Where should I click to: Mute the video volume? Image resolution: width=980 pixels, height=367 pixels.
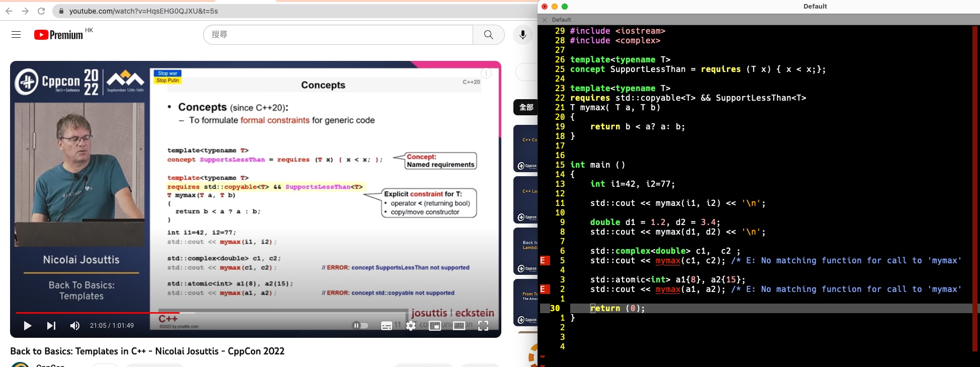tap(75, 326)
